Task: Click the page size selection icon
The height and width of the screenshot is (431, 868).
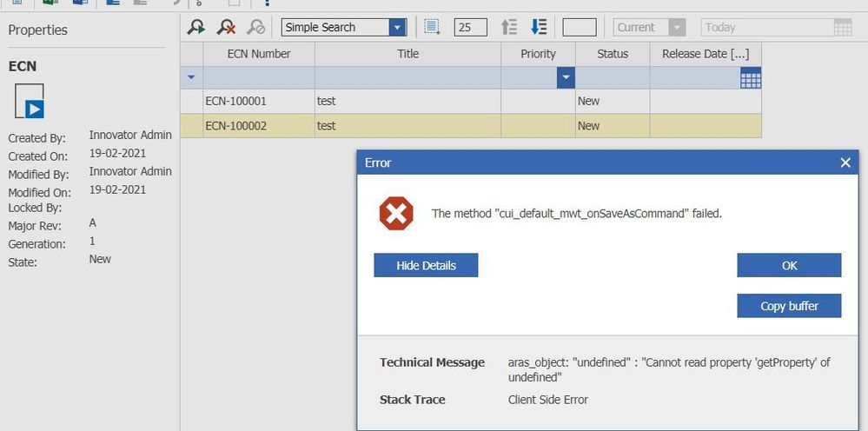Action: click(432, 27)
